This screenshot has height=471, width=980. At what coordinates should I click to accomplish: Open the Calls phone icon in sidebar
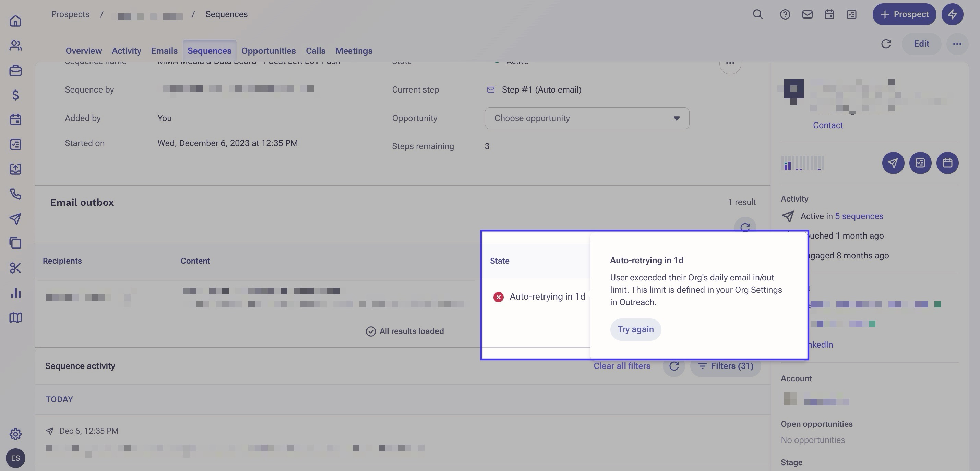(x=15, y=194)
